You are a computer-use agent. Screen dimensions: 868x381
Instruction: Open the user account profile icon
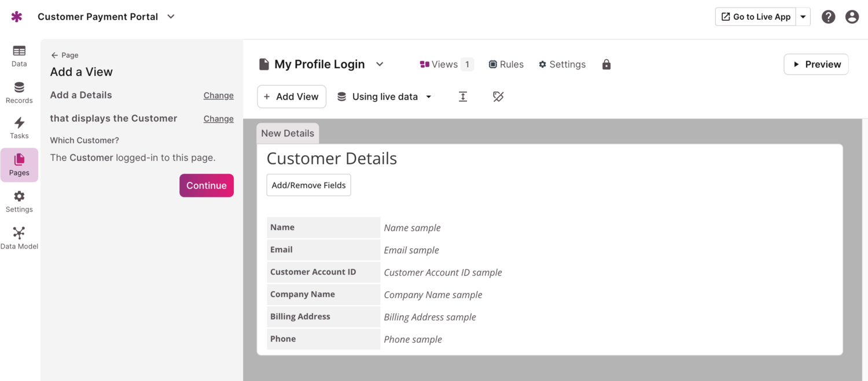(852, 17)
